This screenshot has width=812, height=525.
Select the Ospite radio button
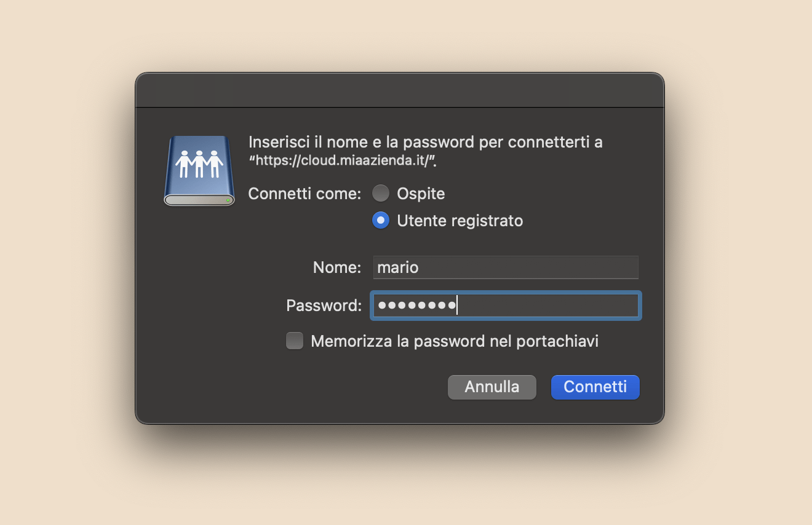pyautogui.click(x=381, y=194)
